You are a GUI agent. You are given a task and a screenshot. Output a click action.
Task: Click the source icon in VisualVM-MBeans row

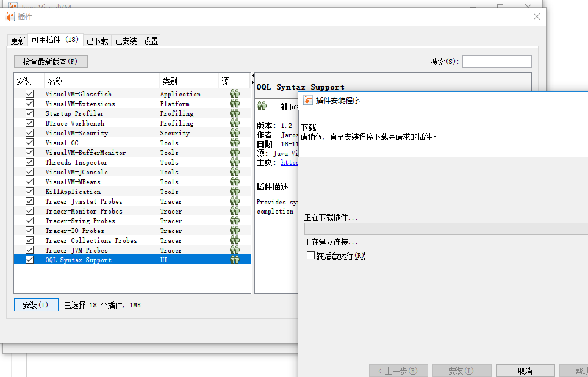point(235,182)
